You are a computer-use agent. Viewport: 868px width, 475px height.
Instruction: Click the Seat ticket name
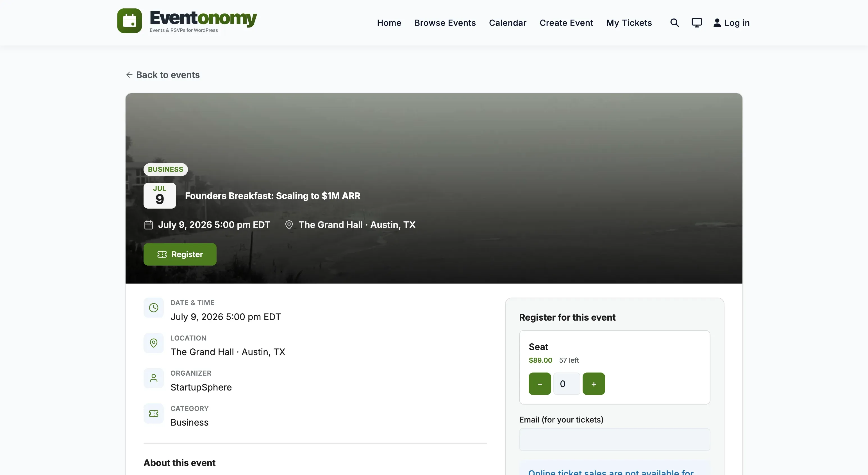point(538,347)
